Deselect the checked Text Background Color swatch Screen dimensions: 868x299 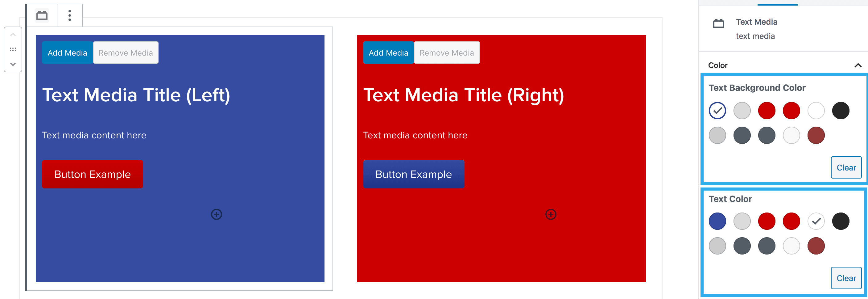click(x=717, y=110)
